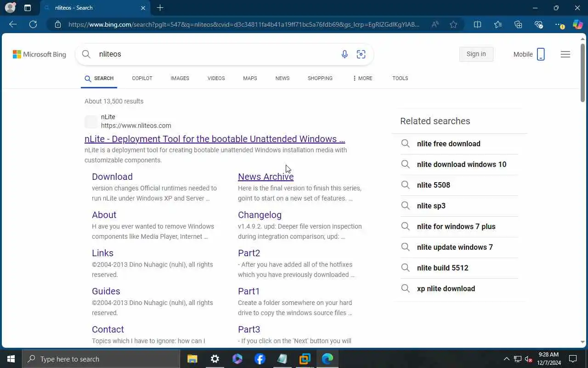The height and width of the screenshot is (368, 588).
Task: Select the SEARCH tab
Action: 99,78
